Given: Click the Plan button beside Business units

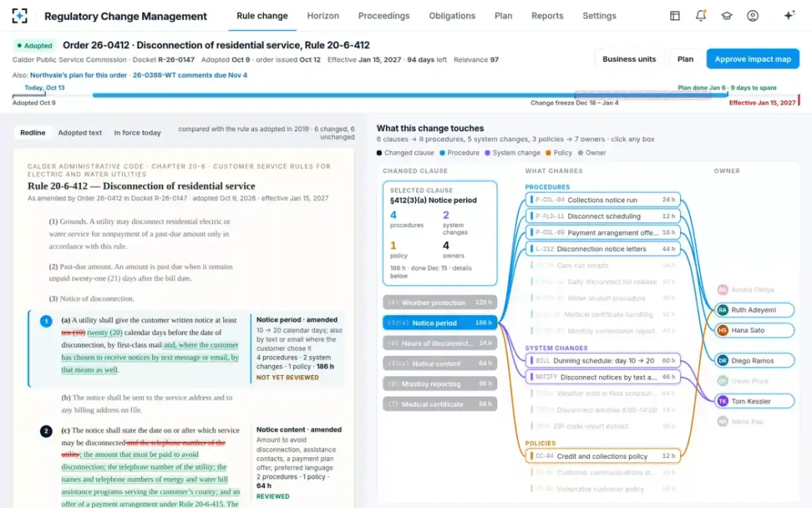Looking at the screenshot, I should tap(685, 59).
